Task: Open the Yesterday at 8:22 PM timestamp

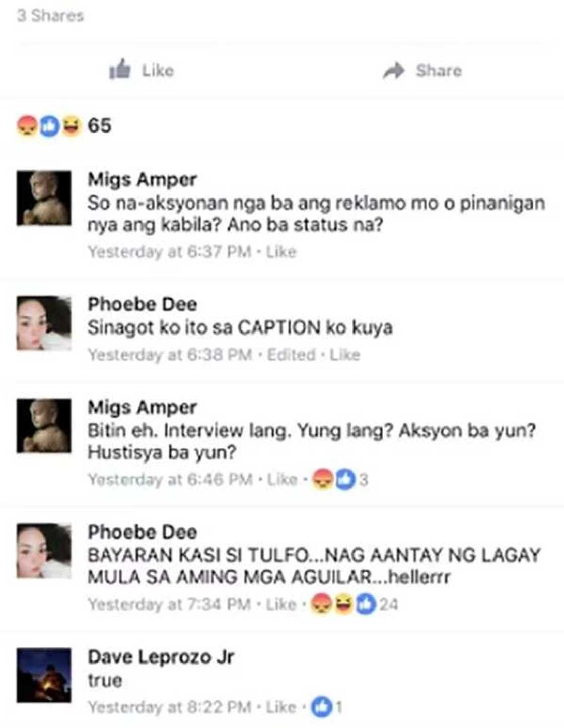Action: (169, 707)
